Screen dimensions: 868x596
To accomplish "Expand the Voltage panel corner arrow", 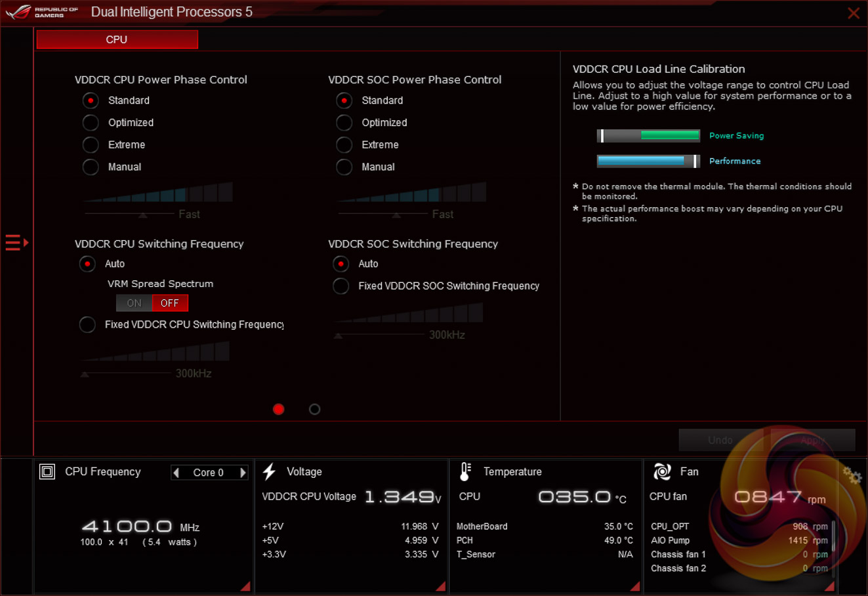I will click(x=440, y=585).
